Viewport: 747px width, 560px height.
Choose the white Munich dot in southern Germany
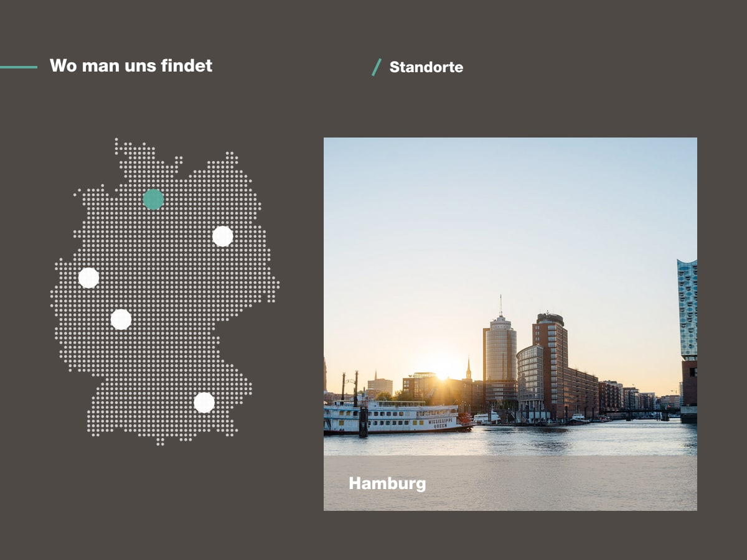204,403
